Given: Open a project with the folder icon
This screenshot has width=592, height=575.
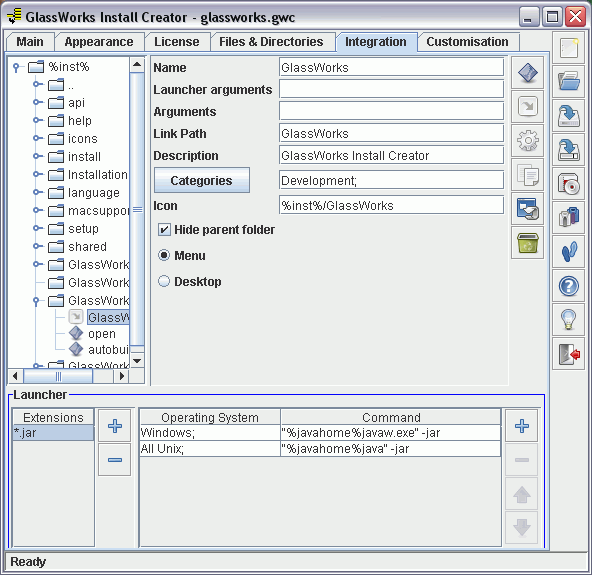Looking at the screenshot, I should [x=569, y=82].
